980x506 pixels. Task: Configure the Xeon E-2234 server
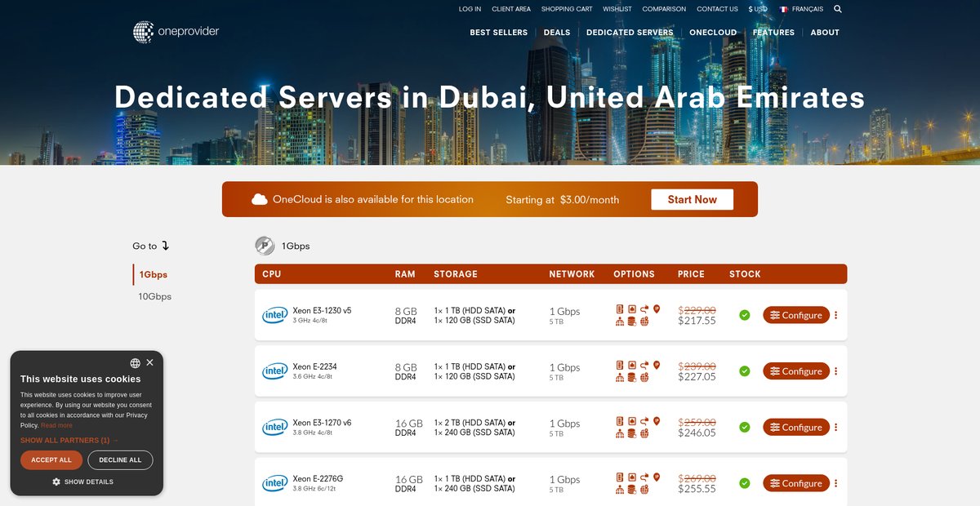[x=796, y=371]
